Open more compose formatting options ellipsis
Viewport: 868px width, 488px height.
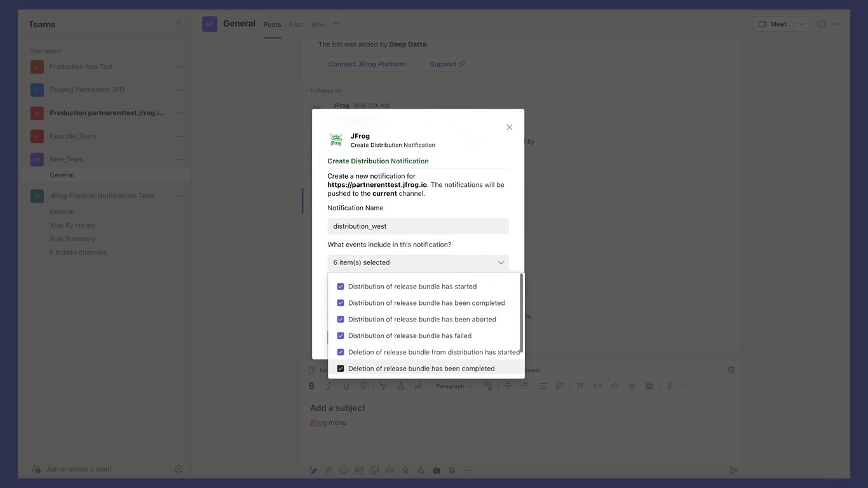click(686, 386)
